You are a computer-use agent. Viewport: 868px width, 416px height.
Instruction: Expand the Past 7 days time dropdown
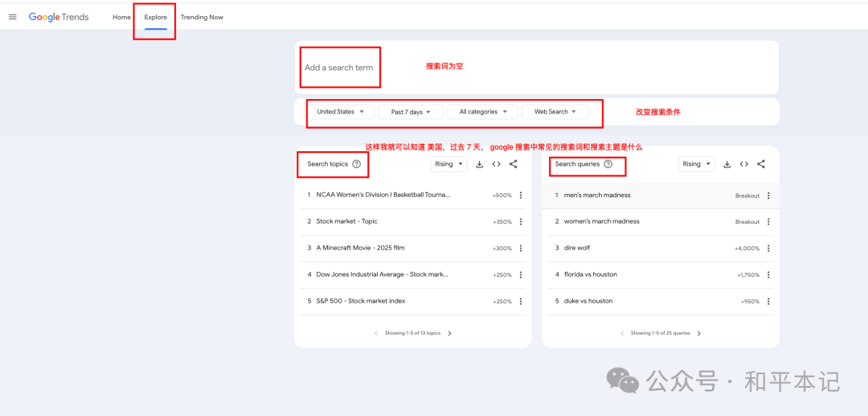coord(411,112)
